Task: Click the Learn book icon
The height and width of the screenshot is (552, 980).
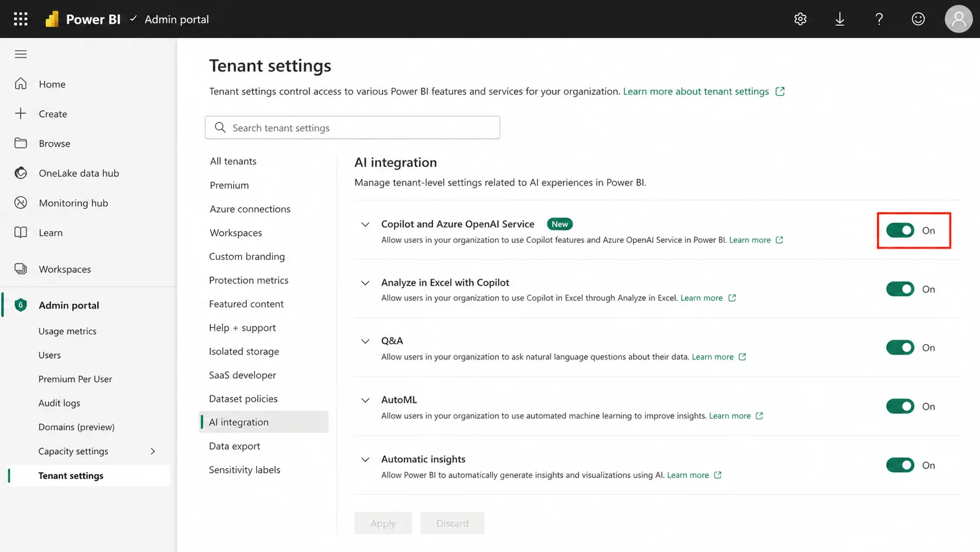Action: pos(21,232)
